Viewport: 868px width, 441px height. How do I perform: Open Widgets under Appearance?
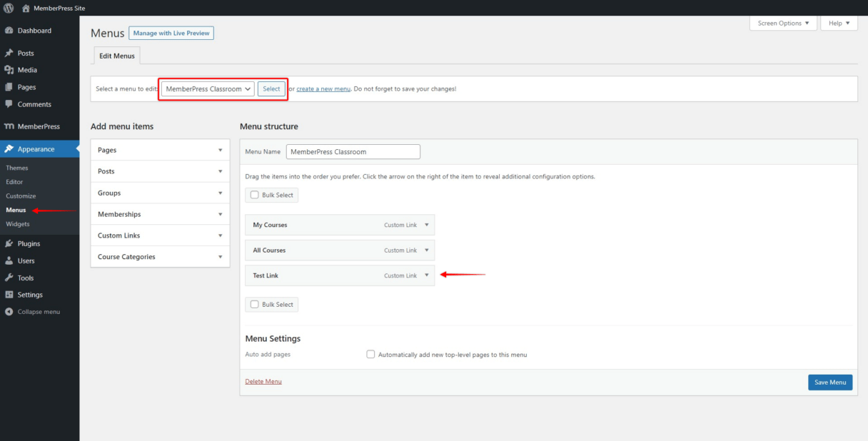[x=18, y=224]
